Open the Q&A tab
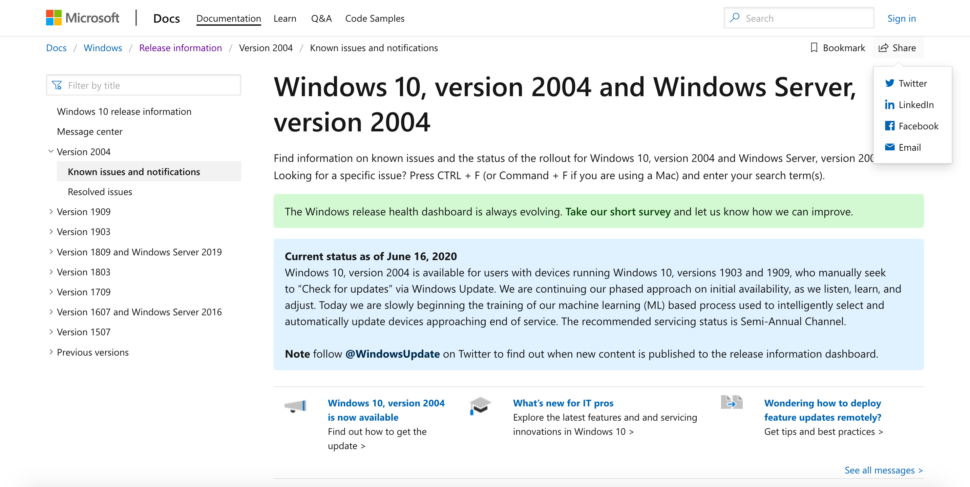Image resolution: width=970 pixels, height=487 pixels. (322, 19)
